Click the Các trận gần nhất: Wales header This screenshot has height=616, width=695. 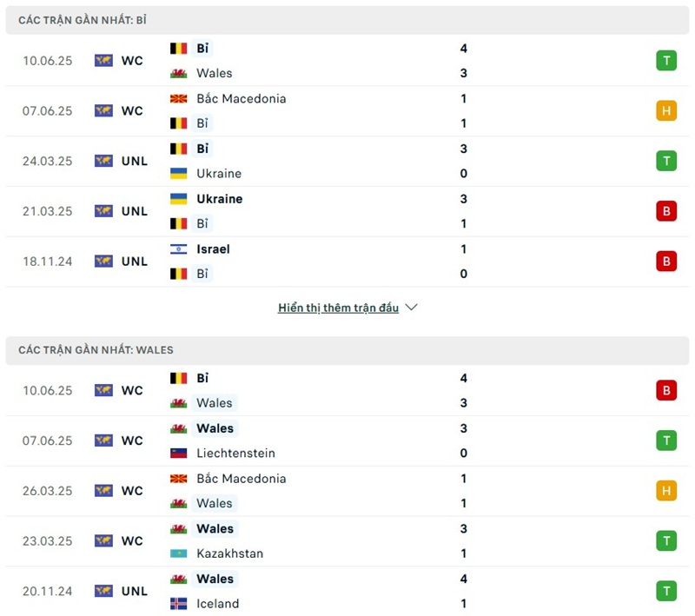point(96,350)
